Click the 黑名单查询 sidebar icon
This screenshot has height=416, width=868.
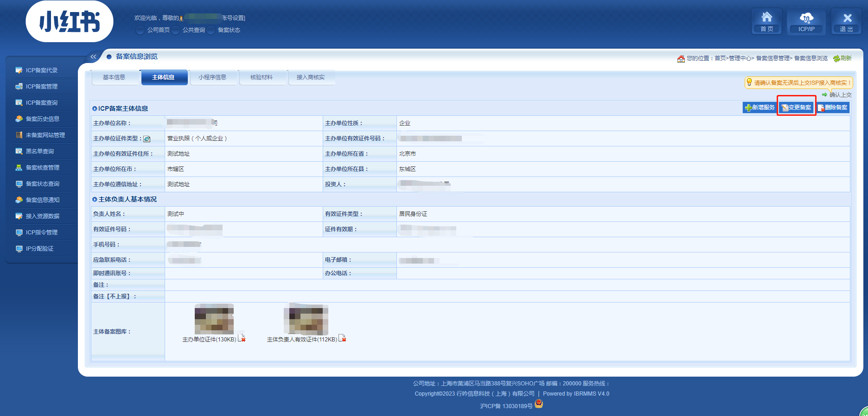(x=19, y=151)
